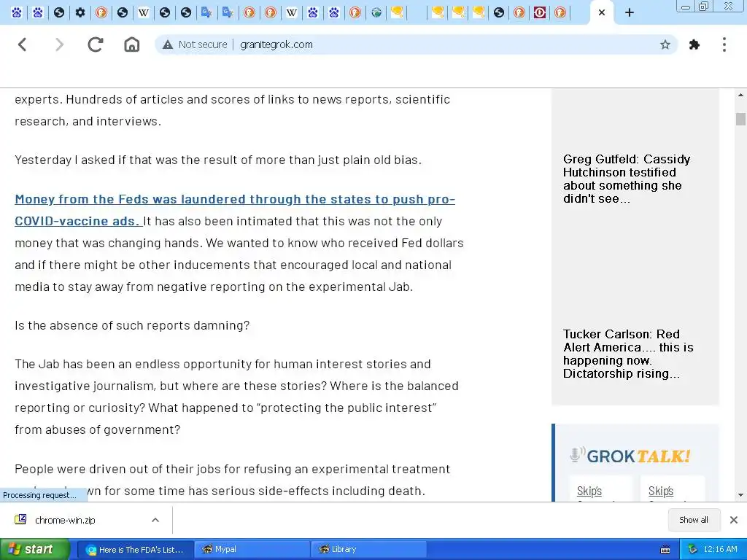Image resolution: width=747 pixels, height=560 pixels.
Task: Switch to 'Here is The FDA's List' taskbar window
Action: (x=135, y=550)
